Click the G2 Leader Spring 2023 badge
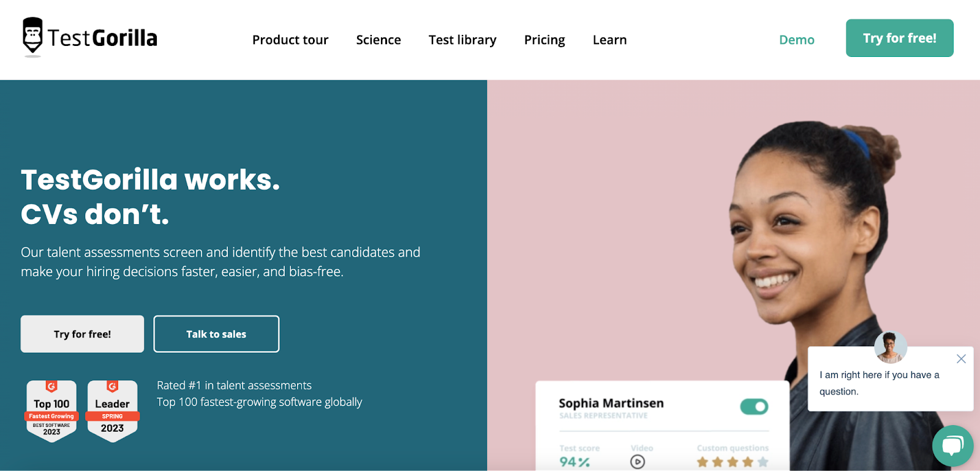Screen dimensions: 980x471 113,410
